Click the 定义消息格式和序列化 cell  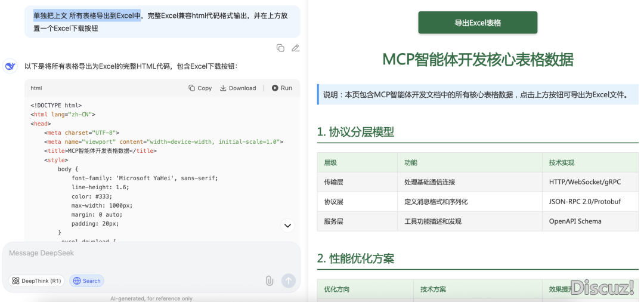[x=470, y=202]
